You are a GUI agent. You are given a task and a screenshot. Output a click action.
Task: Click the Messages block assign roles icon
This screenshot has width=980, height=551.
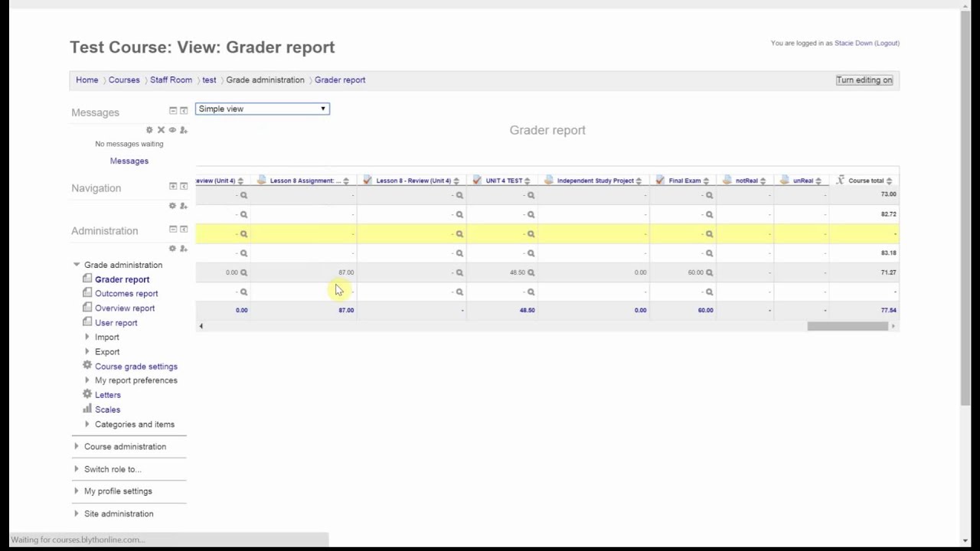tap(184, 130)
